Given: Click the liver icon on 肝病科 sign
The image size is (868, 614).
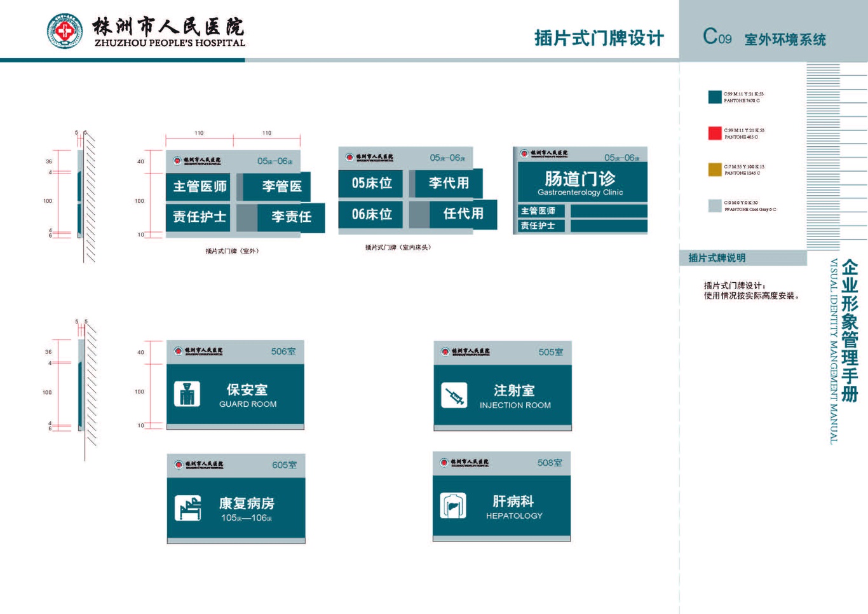Looking at the screenshot, I should pyautogui.click(x=453, y=506).
